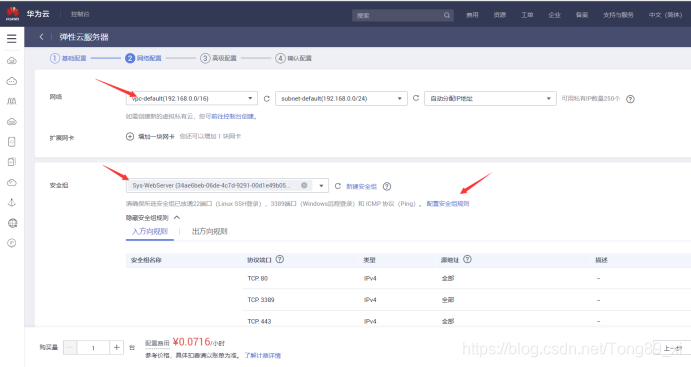Click 配置安全组规则 link
This screenshot has height=367, width=691.
tap(448, 204)
